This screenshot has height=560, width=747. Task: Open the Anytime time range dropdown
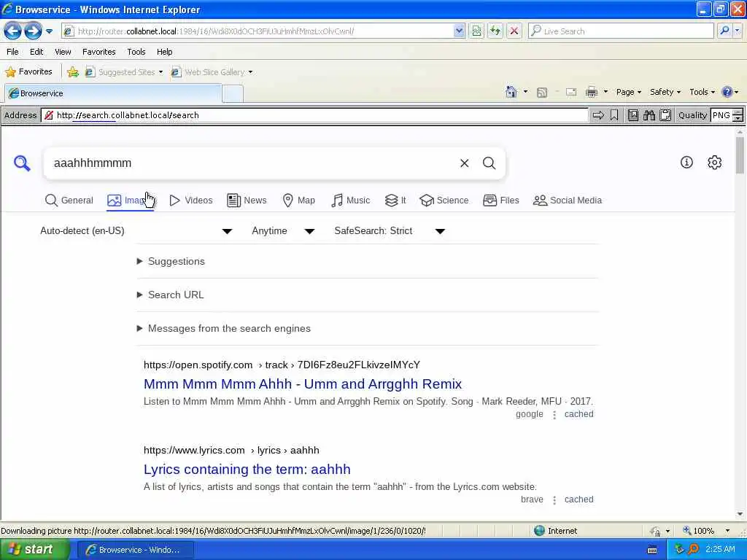tap(284, 231)
